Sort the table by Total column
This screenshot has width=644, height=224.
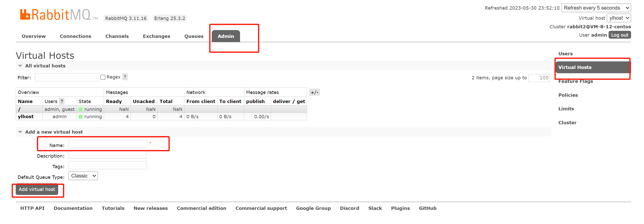coord(166,101)
